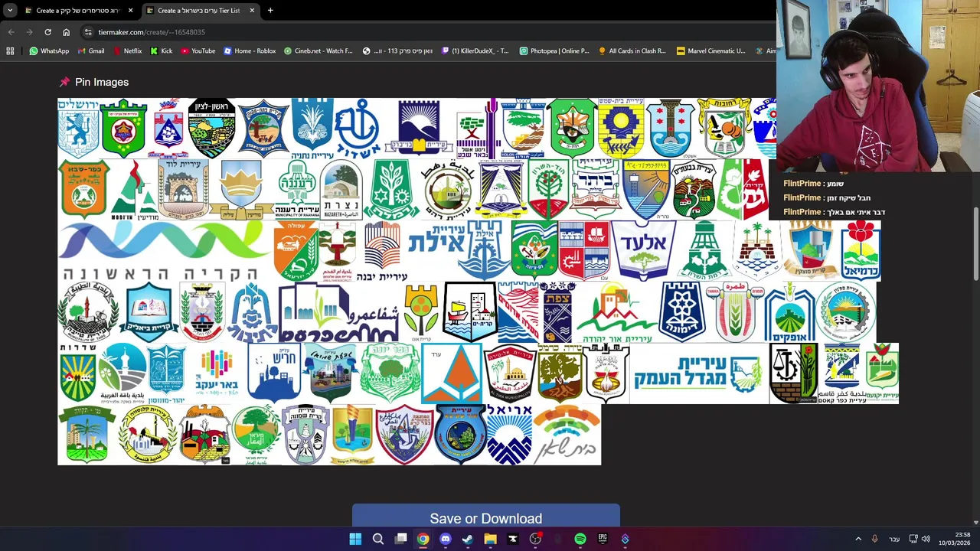Expand the tab search dropdown arrow
This screenshot has height=551, width=980.
(x=10, y=11)
